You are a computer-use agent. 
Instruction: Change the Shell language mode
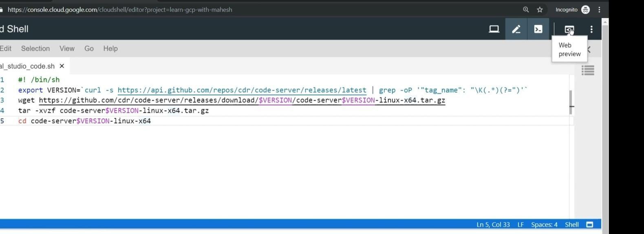[x=572, y=225]
